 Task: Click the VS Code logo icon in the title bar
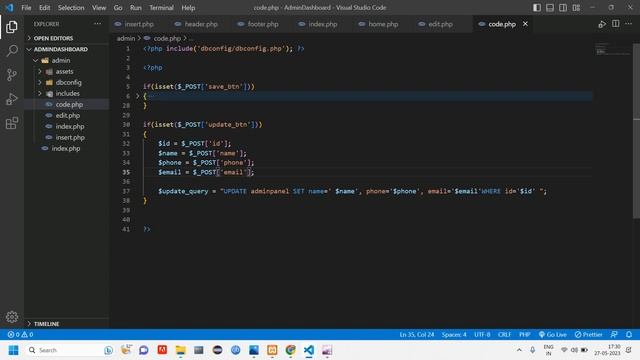click(9, 8)
